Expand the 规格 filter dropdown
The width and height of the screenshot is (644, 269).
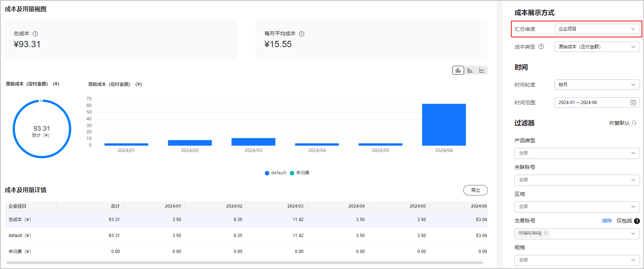577,260
